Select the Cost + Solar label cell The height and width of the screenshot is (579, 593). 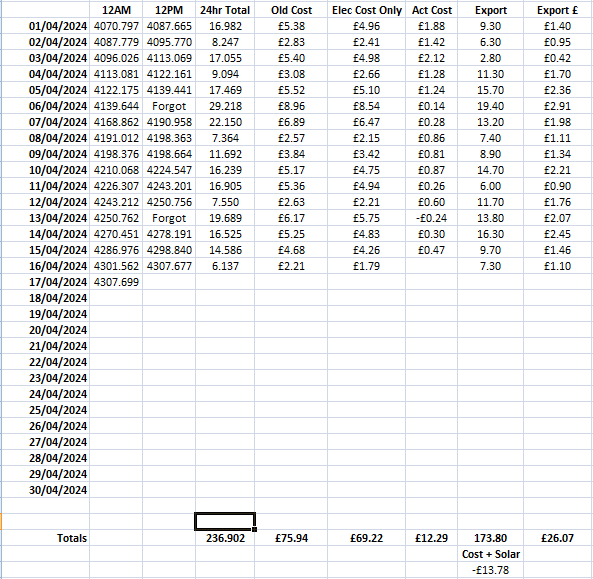[491, 554]
